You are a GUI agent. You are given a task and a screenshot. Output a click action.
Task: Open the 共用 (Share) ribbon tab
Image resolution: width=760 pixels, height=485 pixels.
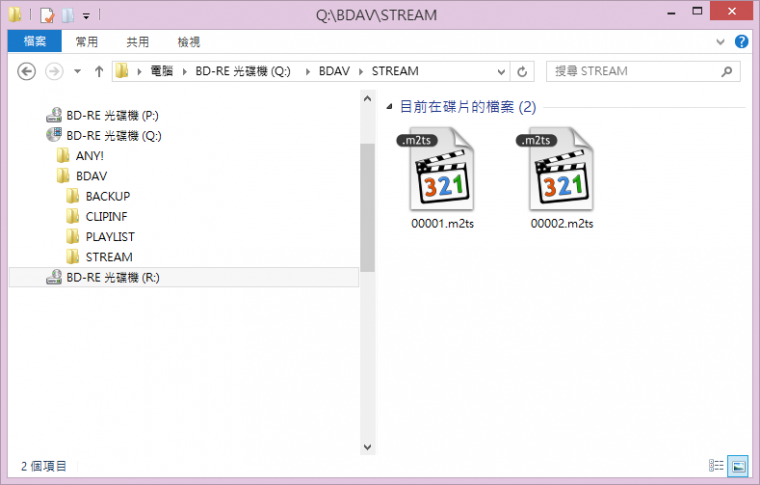(138, 42)
